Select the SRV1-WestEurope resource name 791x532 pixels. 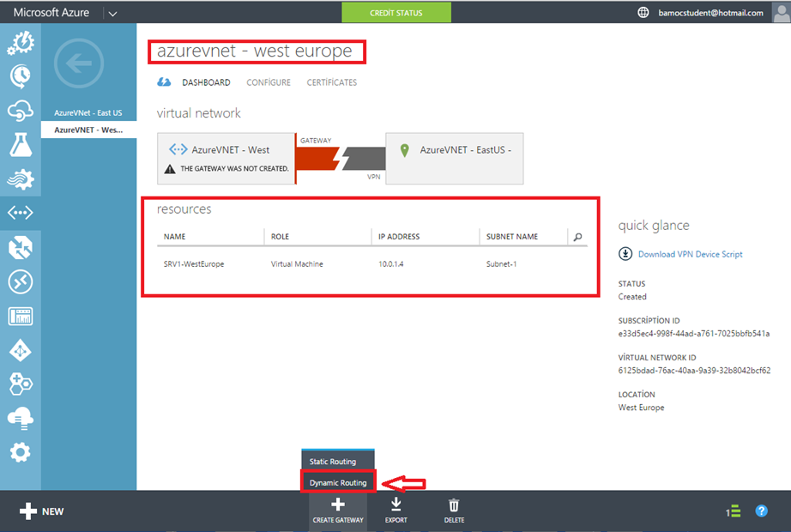tap(194, 264)
